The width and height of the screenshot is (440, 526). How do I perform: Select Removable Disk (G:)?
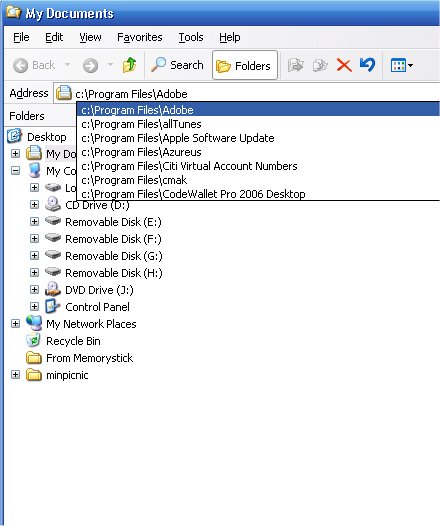[114, 256]
